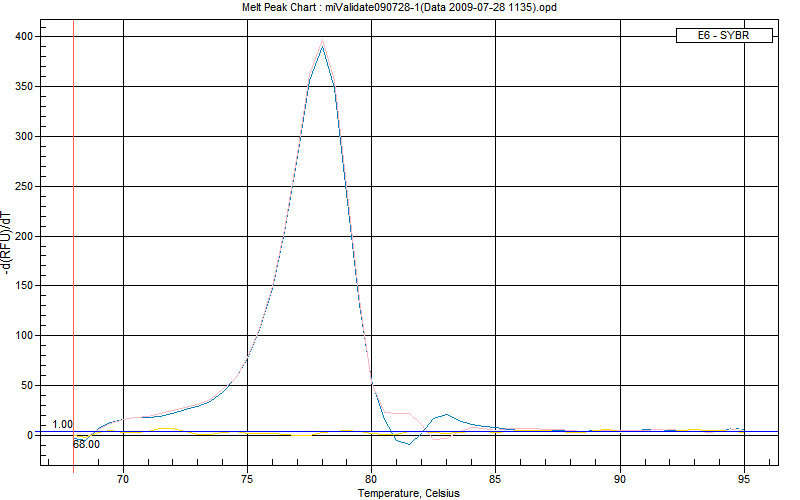
Task: Click the cursor temperature label 68.00
Action: tap(86, 444)
